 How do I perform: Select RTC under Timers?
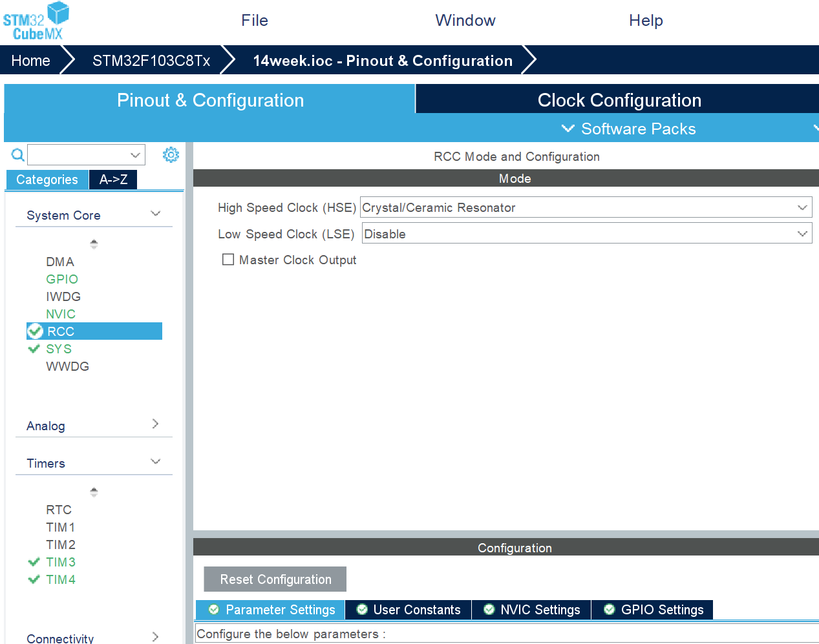click(59, 510)
